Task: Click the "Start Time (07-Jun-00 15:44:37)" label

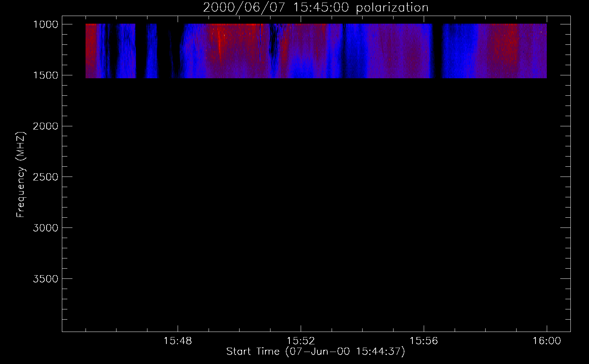Action: click(x=316, y=352)
